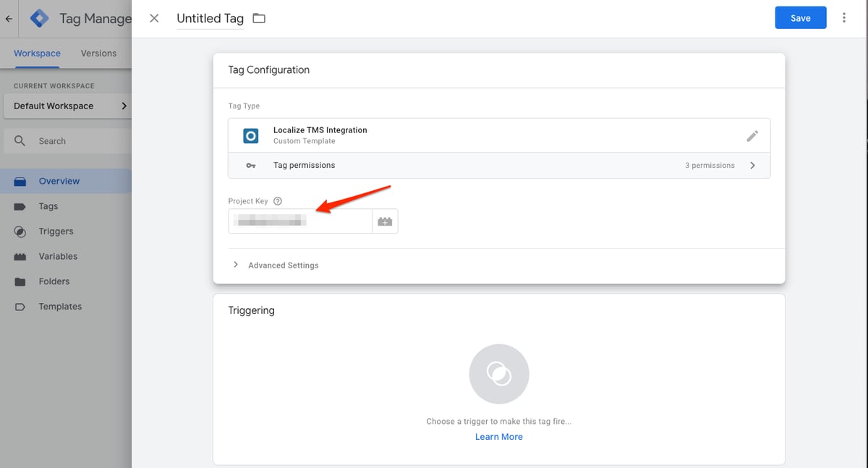
Task: Expand the Advanced Settings section
Action: click(276, 265)
